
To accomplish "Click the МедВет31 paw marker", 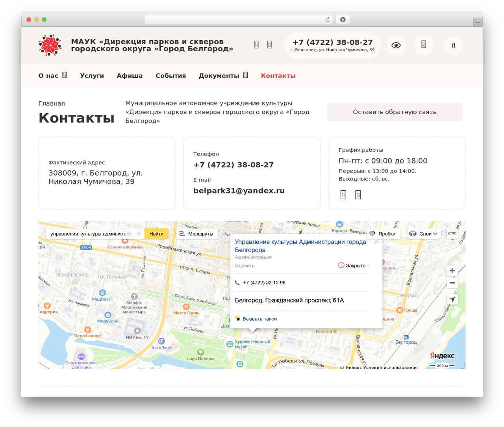I will pos(102,293).
